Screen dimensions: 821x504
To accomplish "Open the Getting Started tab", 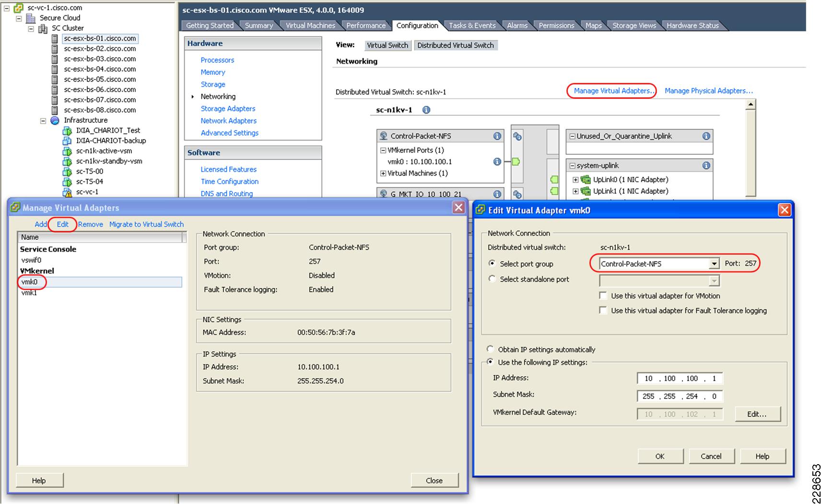I will coord(210,25).
